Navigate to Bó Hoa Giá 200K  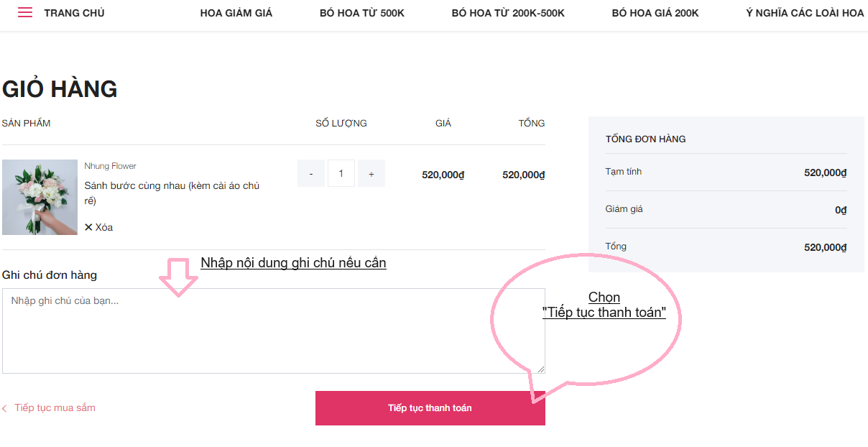click(655, 13)
